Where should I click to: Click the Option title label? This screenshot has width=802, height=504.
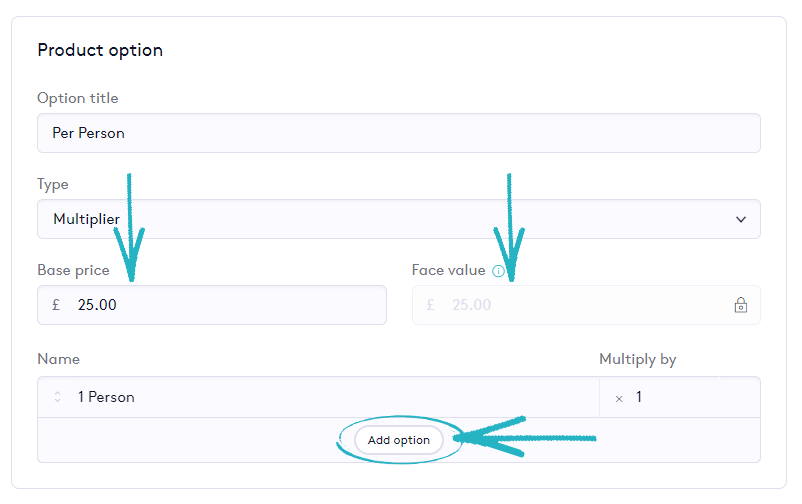[78, 98]
